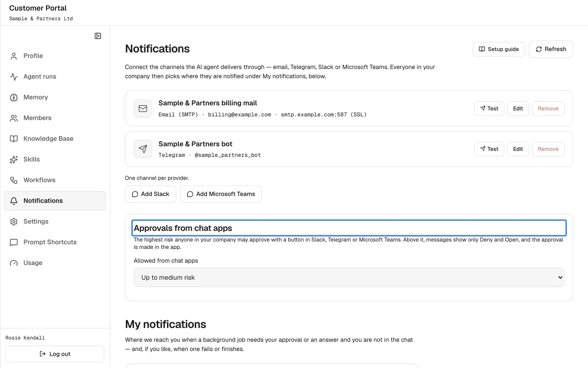
Task: Open the Memory menu item
Action: 55,97
